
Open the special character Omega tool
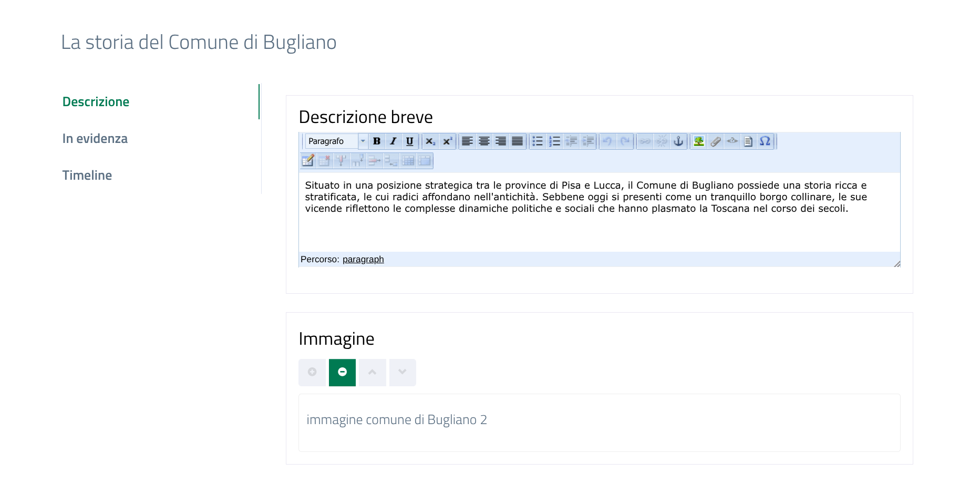click(x=765, y=141)
